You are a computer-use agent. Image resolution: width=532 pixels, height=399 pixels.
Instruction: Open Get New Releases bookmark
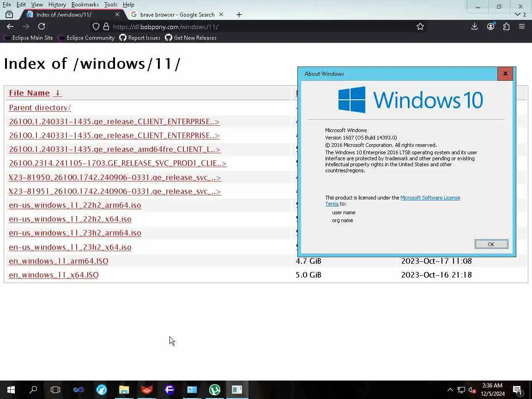(x=191, y=38)
